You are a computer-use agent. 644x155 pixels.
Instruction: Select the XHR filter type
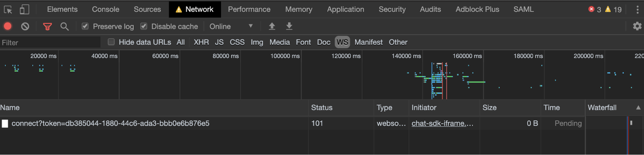pyautogui.click(x=201, y=42)
